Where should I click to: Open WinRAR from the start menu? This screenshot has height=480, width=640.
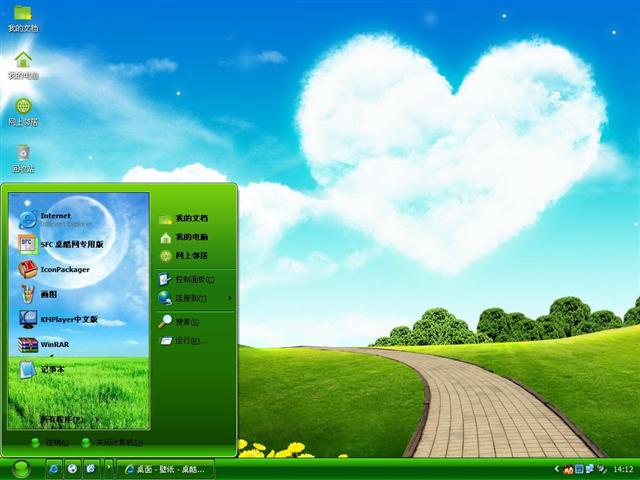coord(44,344)
